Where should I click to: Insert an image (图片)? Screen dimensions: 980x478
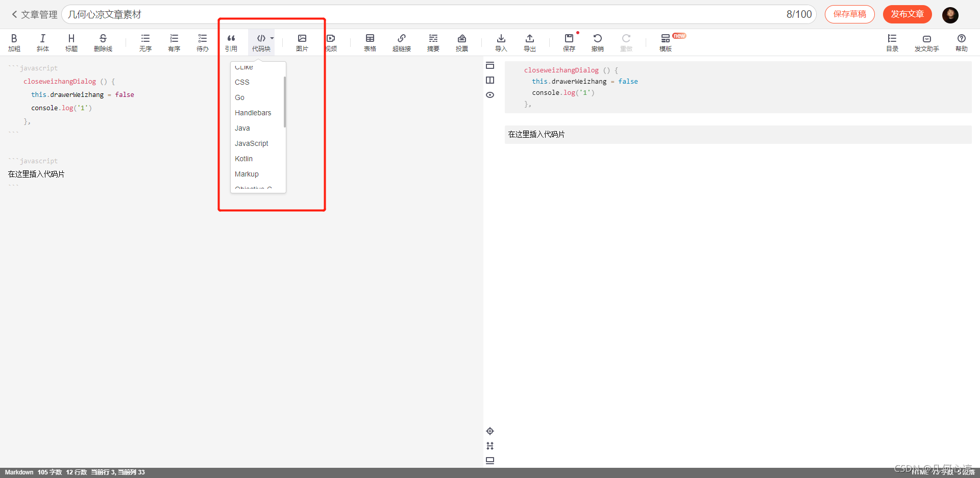[x=302, y=43]
